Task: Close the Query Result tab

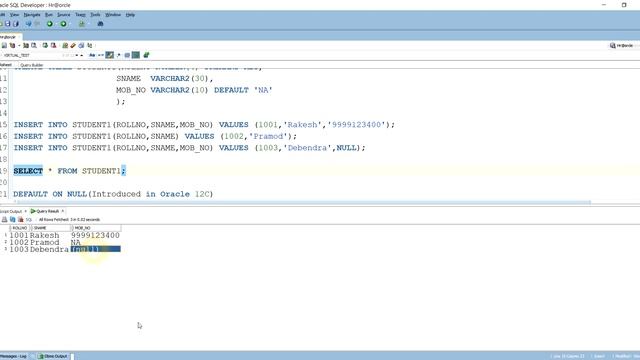Action: coord(63,211)
